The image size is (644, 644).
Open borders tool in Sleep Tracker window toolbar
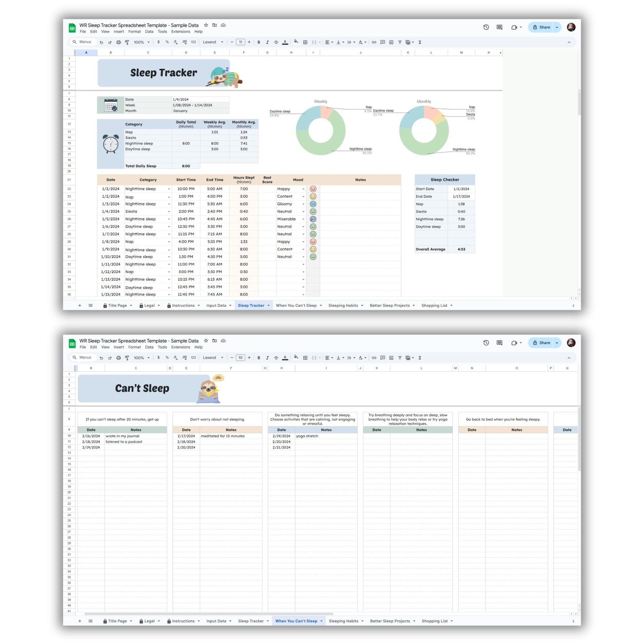point(305,42)
